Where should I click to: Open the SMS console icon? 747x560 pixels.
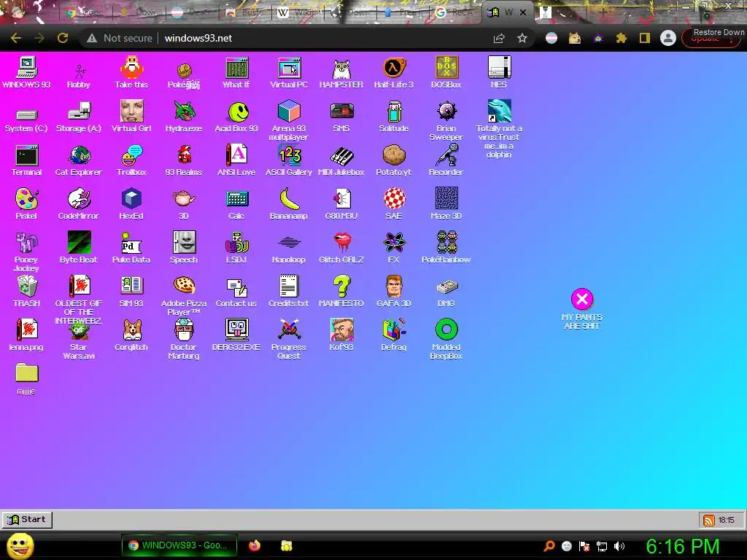click(341, 112)
